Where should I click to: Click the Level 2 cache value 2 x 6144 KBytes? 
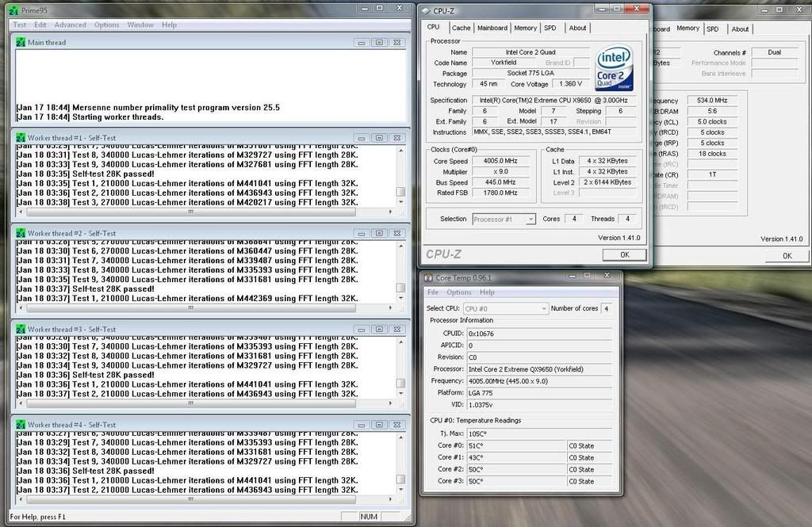pyautogui.click(x=607, y=182)
